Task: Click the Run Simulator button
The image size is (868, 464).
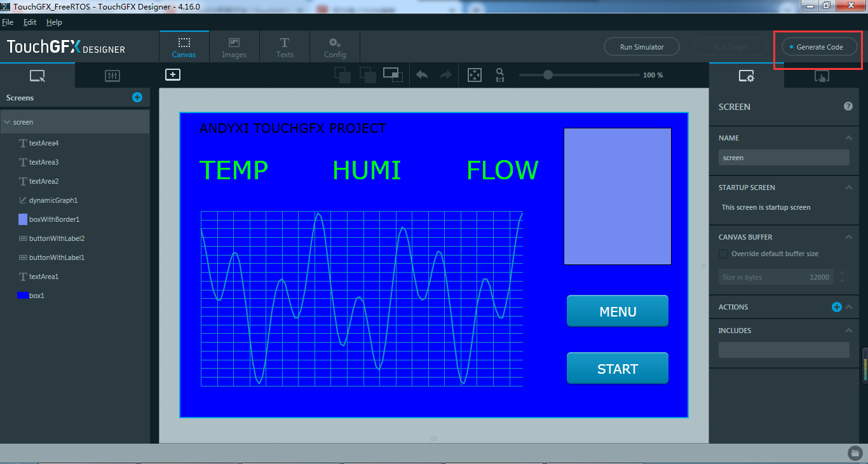Action: coord(642,47)
